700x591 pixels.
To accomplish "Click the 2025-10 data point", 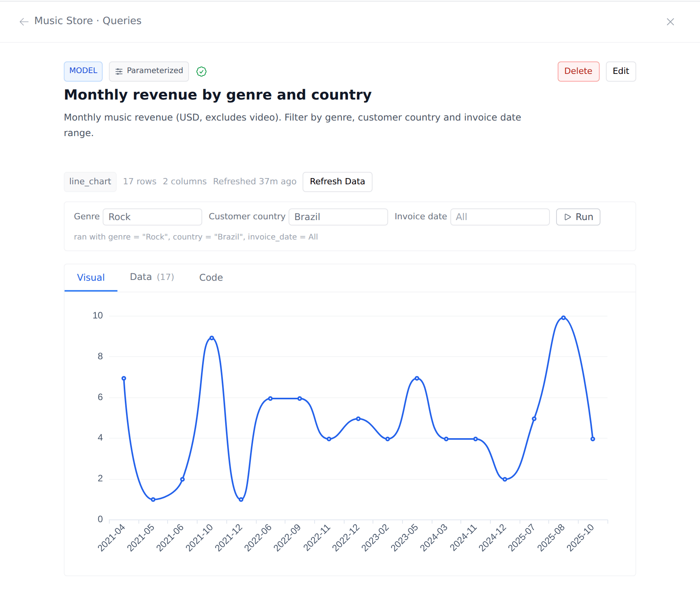I will pos(593,439).
